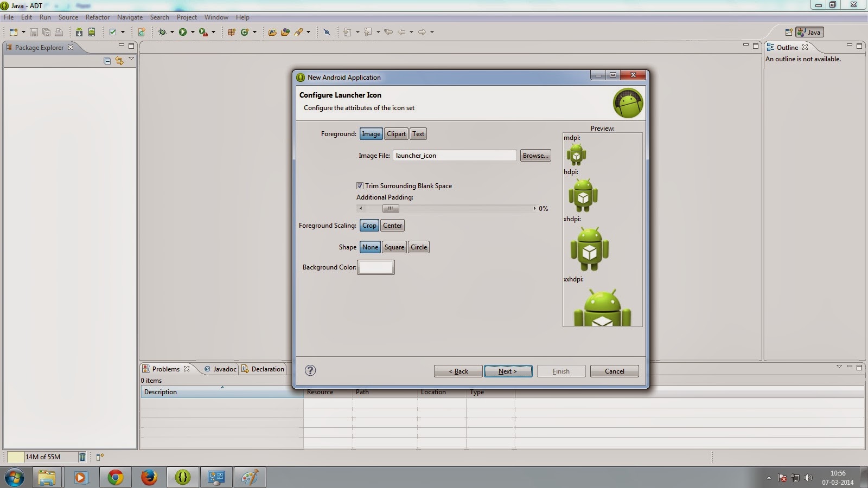Screen dimensions: 868x488
Task: Select Clipart as foreground type
Action: pyautogui.click(x=396, y=134)
